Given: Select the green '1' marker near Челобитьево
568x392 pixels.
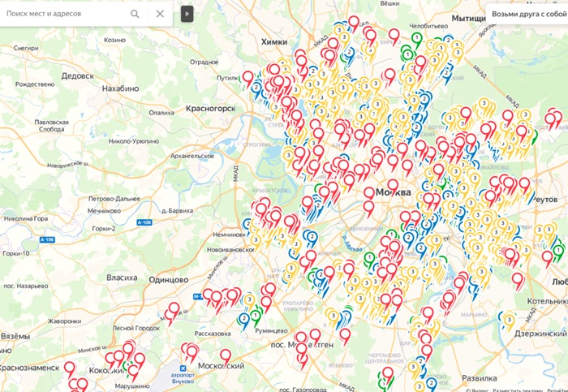Looking at the screenshot, I should click(416, 37).
